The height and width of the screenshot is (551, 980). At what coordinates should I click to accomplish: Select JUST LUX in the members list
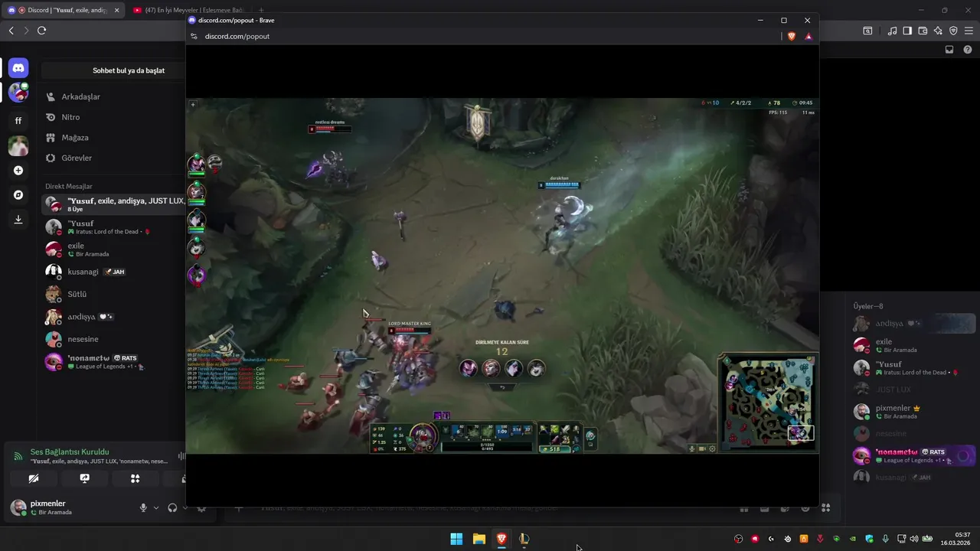coord(913,390)
